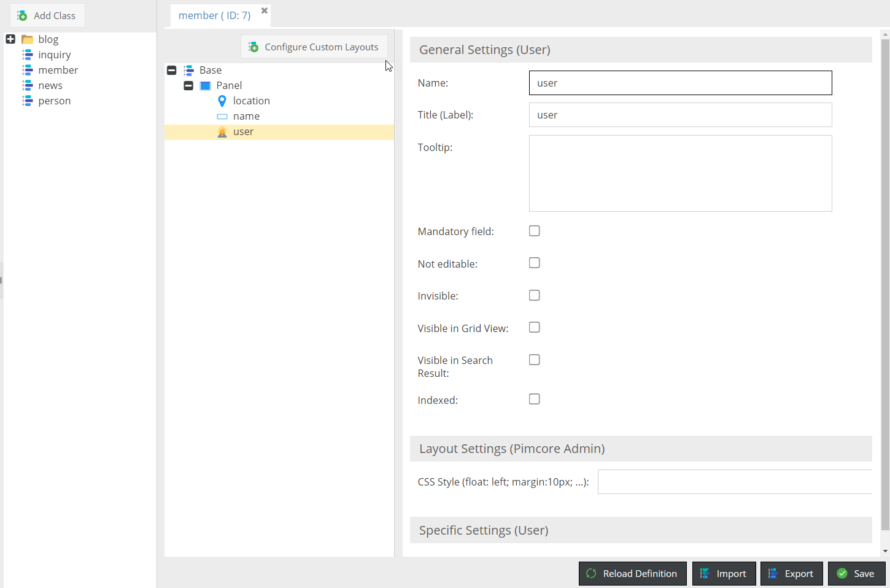Click the inquiry class icon

point(28,55)
